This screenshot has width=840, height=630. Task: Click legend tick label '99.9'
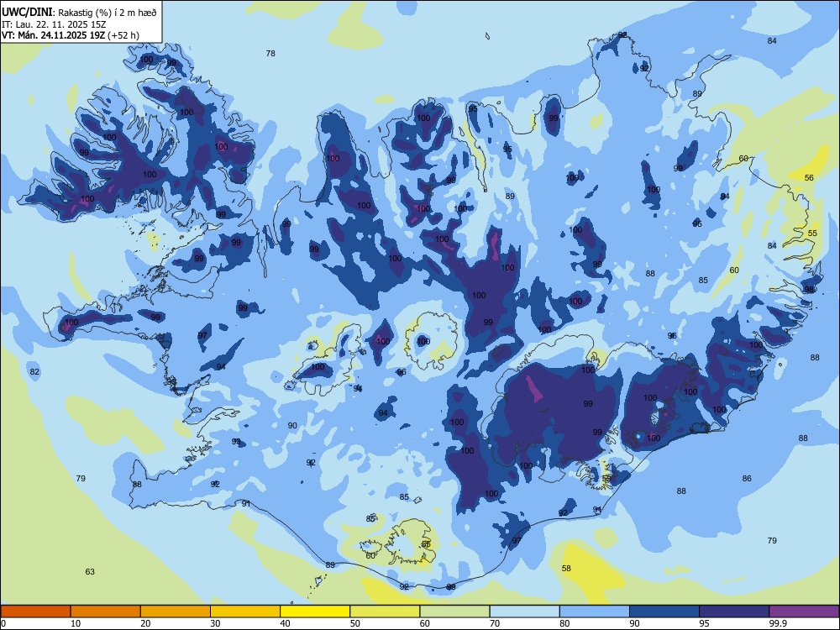tap(778, 623)
